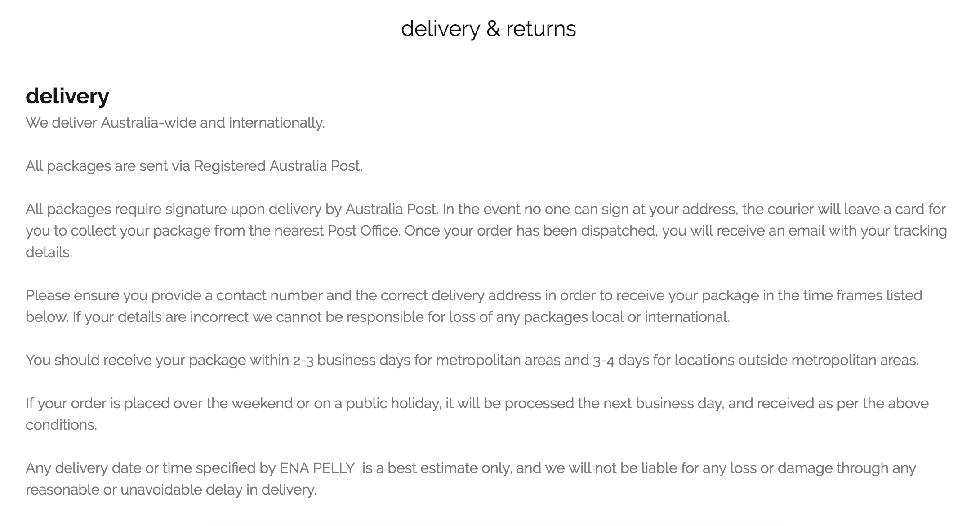Click the word 'details.' ending the tracking paragraph

49,252
